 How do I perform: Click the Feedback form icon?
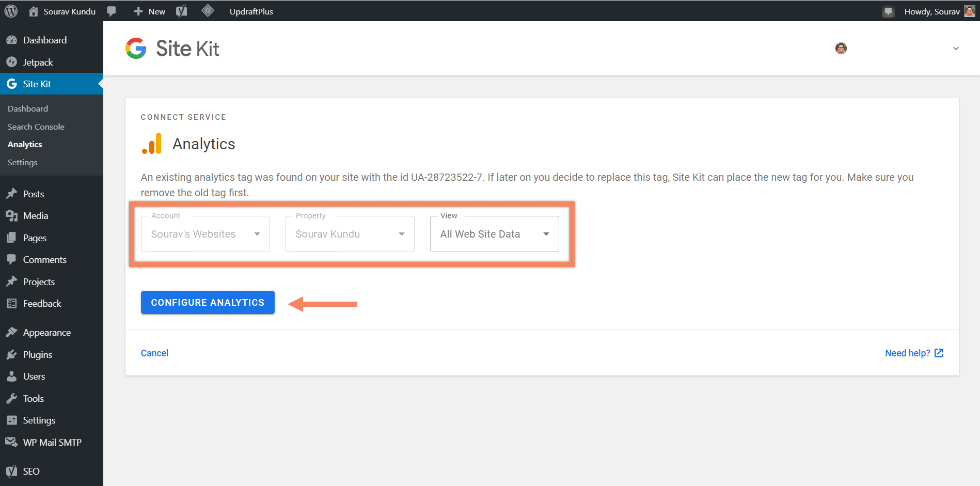point(11,304)
